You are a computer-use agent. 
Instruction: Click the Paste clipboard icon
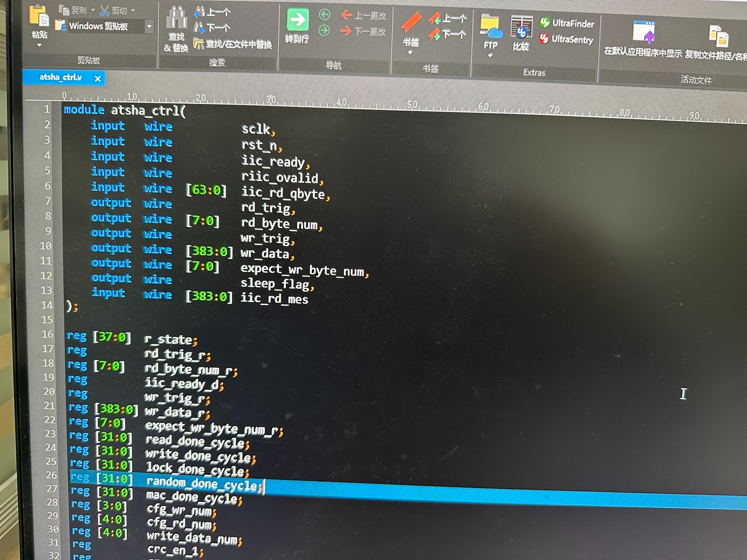39,16
